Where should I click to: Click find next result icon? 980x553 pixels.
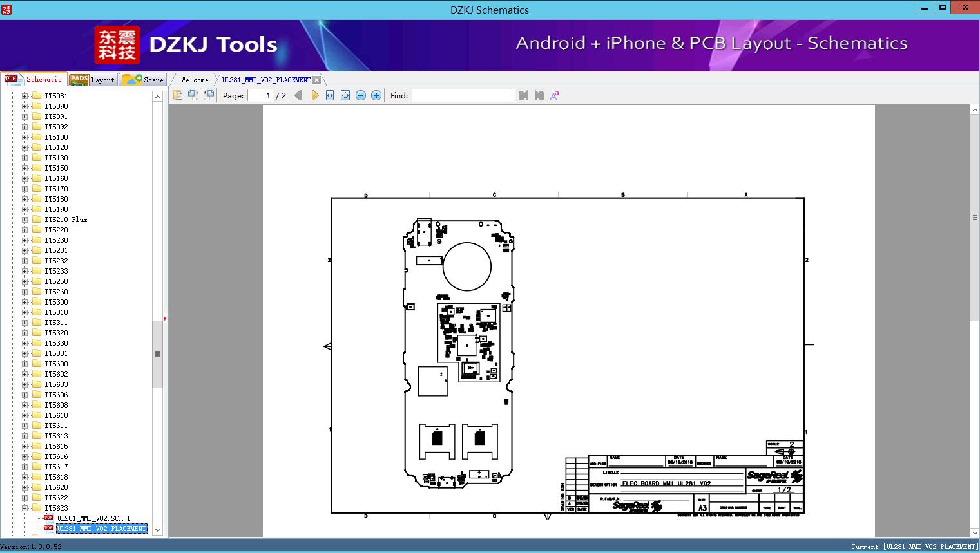[539, 95]
